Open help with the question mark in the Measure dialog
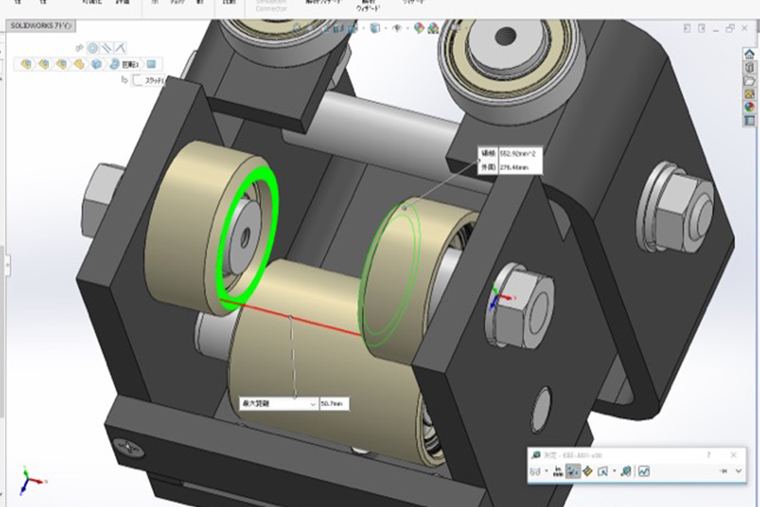This screenshot has width=760, height=507. click(x=709, y=455)
